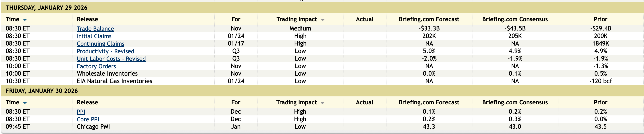
Task: Click the Time sort arrow under Friday
Action: pyautogui.click(x=25, y=103)
